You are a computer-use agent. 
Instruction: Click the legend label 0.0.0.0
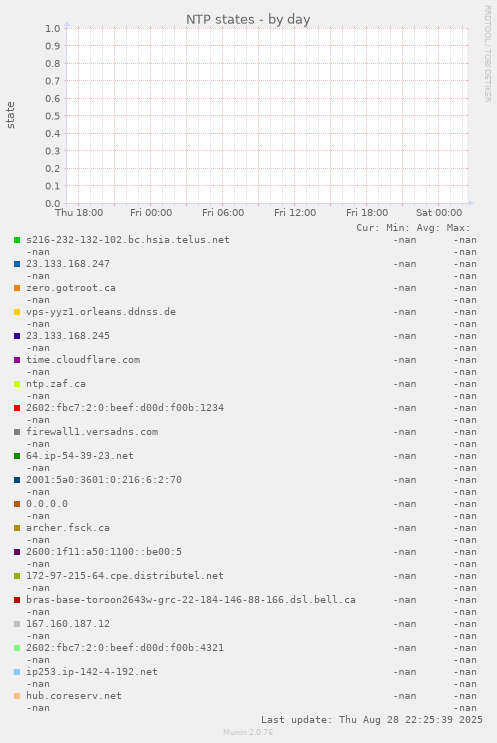coord(47,504)
